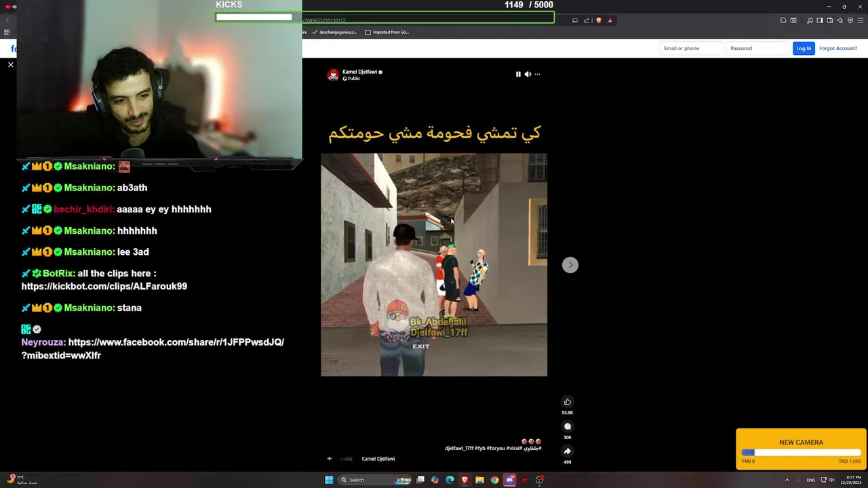This screenshot has height=488, width=868.
Task: Open the music playlist icon in toolbar
Action: 810,20
